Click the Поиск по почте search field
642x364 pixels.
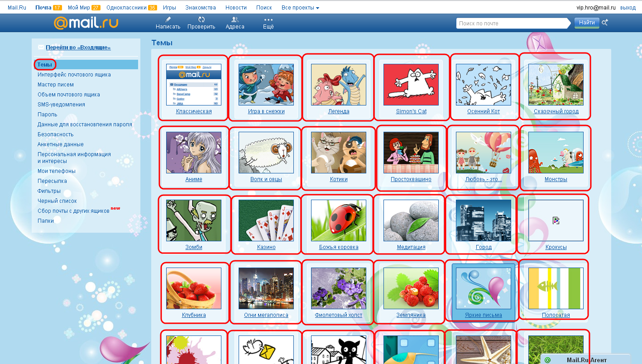pyautogui.click(x=513, y=23)
